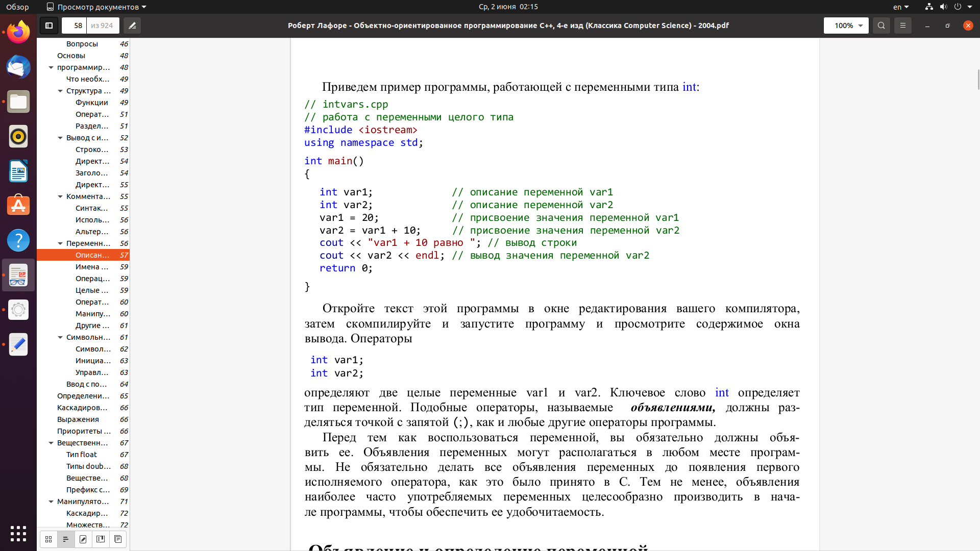The height and width of the screenshot is (551, 980).
Task: Collapse the 'Символьн…' outline node
Action: [x=60, y=337]
